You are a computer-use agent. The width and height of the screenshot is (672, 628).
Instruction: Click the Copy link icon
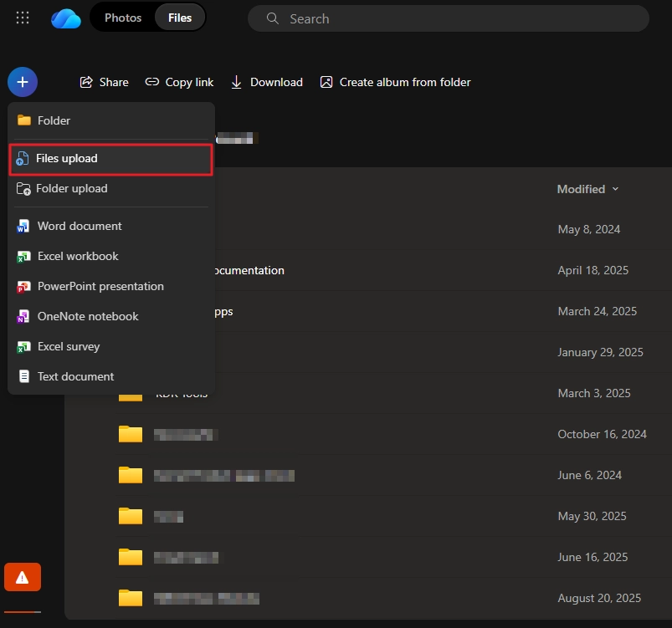151,82
